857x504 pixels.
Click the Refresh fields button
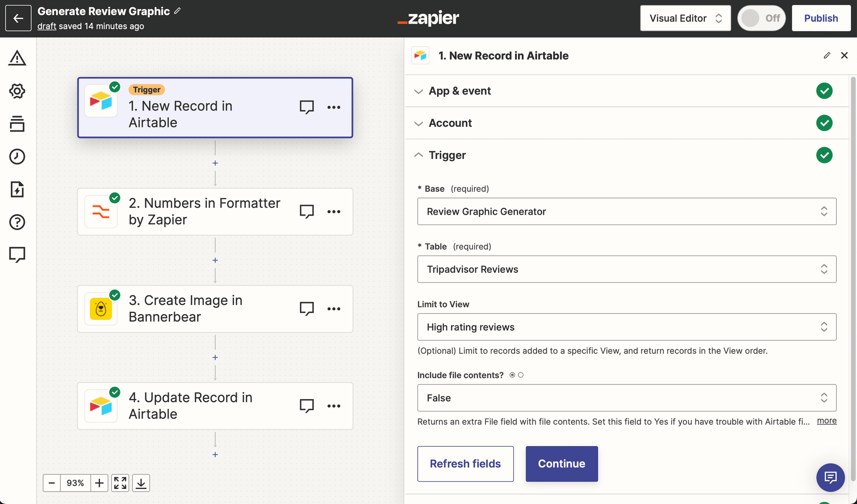465,463
